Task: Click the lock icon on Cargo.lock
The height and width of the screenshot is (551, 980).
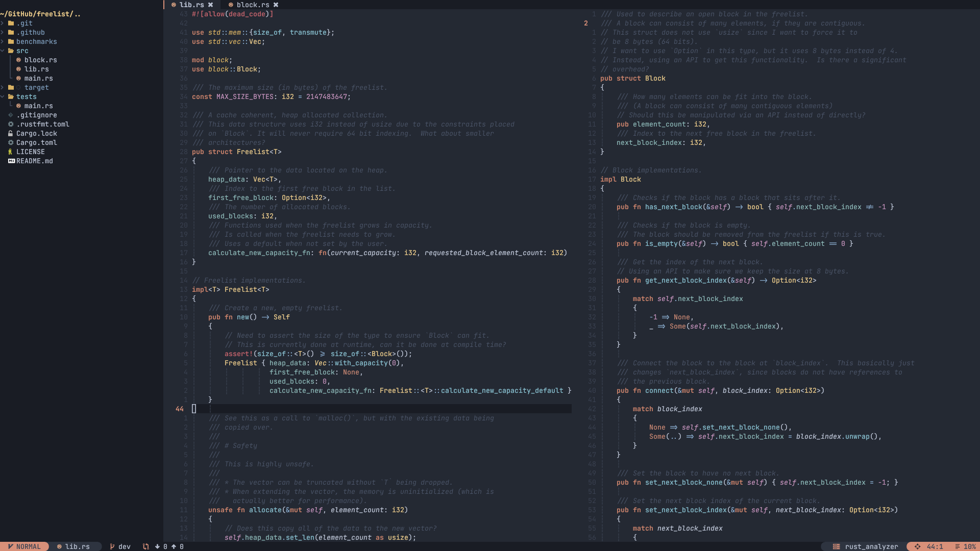Action: click(x=11, y=133)
